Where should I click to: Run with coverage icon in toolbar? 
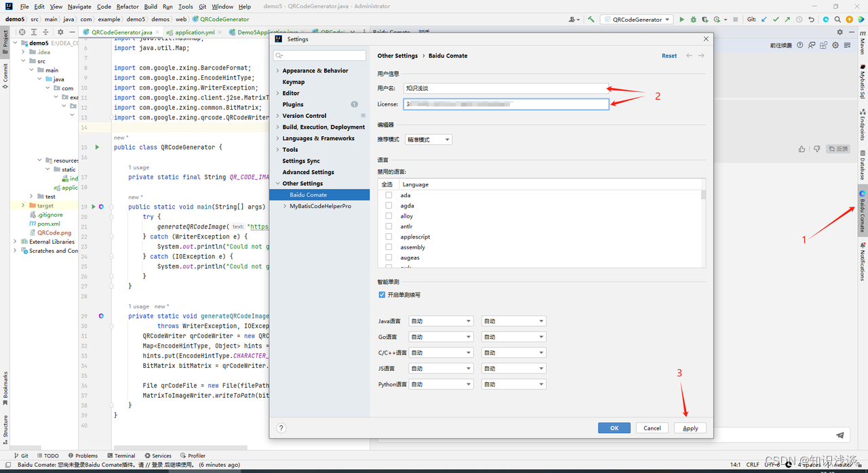point(706,20)
